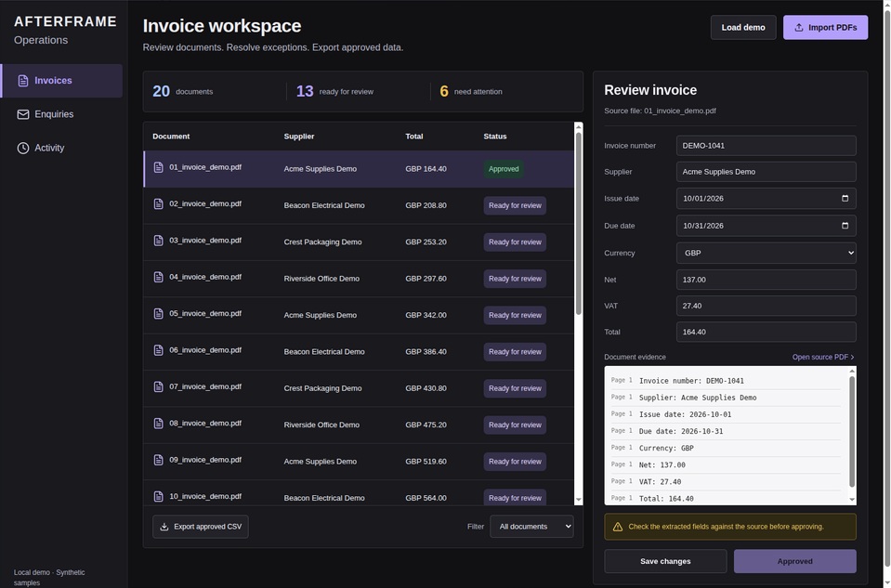The image size is (891, 588).
Task: Click the Enquiries envelope icon
Action: [22, 114]
